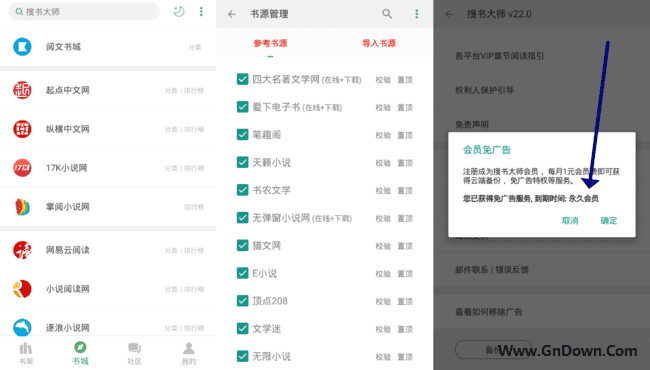
Task: Click 校验 for 四大名著文学网
Action: (383, 80)
